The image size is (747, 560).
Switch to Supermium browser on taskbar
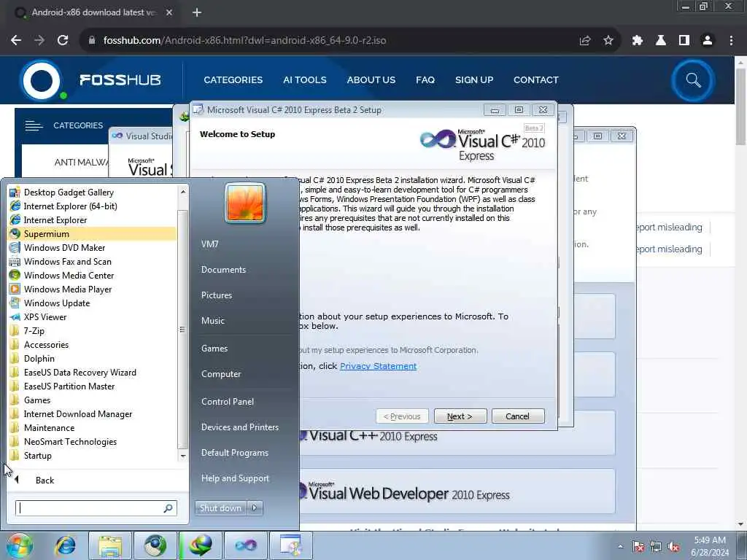point(155,545)
